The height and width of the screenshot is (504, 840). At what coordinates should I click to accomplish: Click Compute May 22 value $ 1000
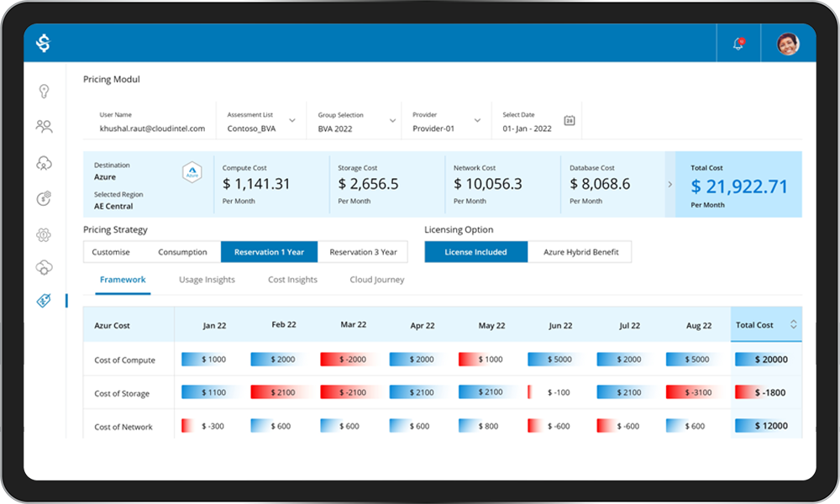click(x=491, y=360)
